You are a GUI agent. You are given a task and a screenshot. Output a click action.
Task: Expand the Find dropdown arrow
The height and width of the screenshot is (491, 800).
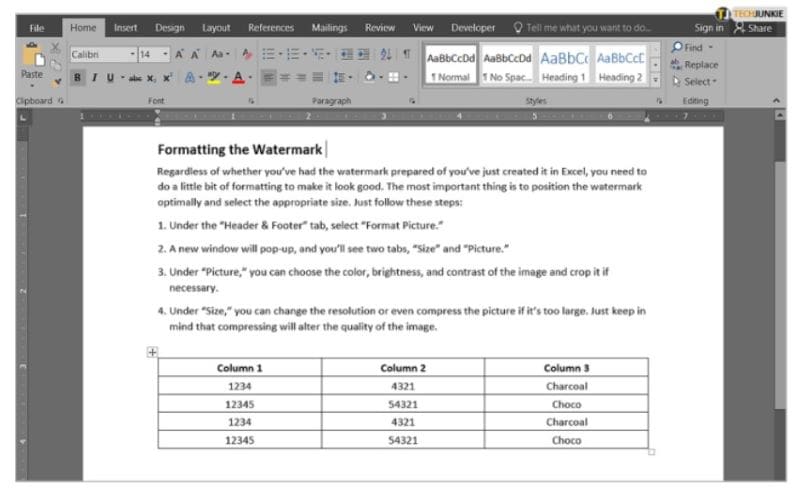click(711, 47)
